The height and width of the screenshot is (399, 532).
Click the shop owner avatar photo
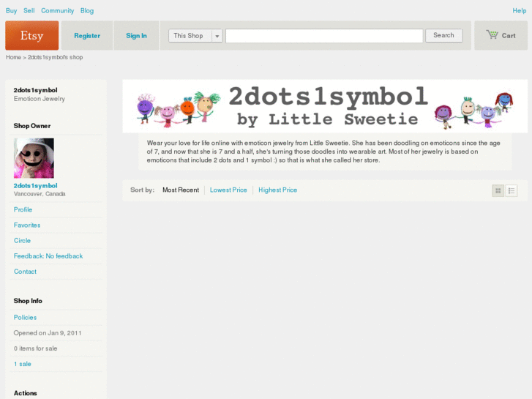34,158
